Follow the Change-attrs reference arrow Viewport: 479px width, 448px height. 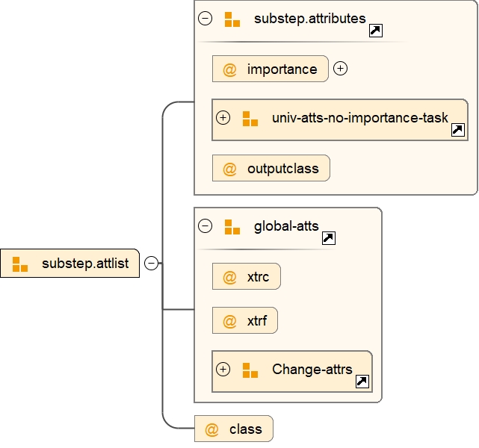tap(362, 382)
